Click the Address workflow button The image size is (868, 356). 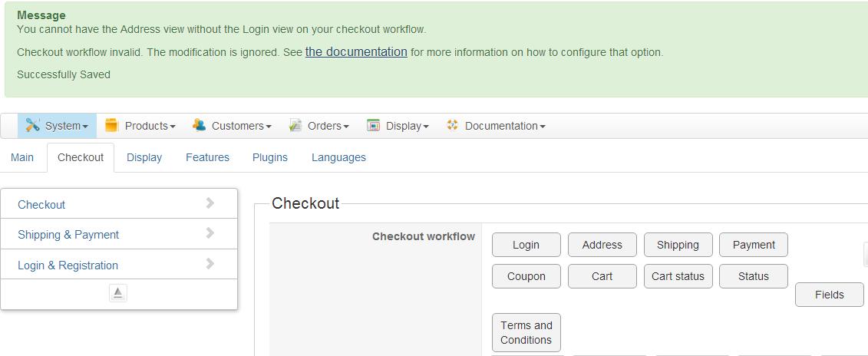click(x=602, y=245)
